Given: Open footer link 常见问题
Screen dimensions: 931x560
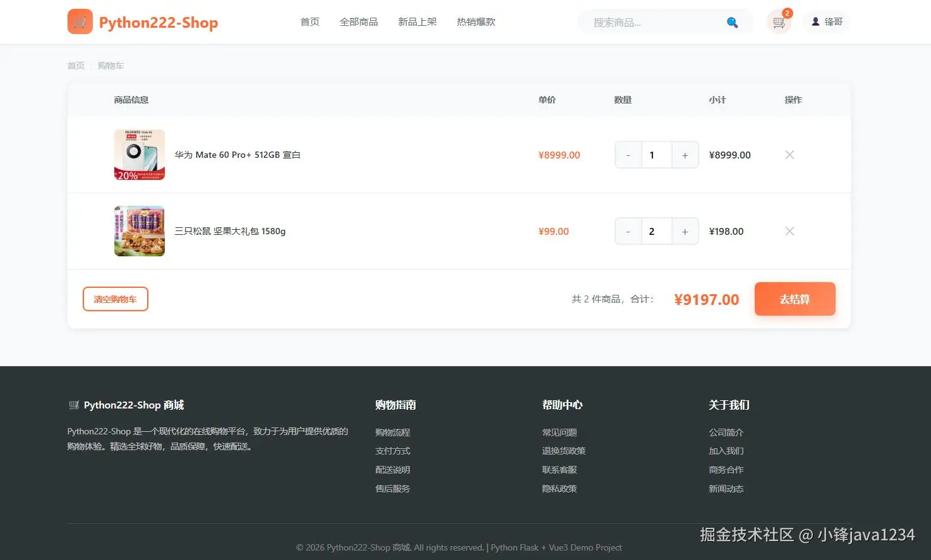Looking at the screenshot, I should pos(560,432).
